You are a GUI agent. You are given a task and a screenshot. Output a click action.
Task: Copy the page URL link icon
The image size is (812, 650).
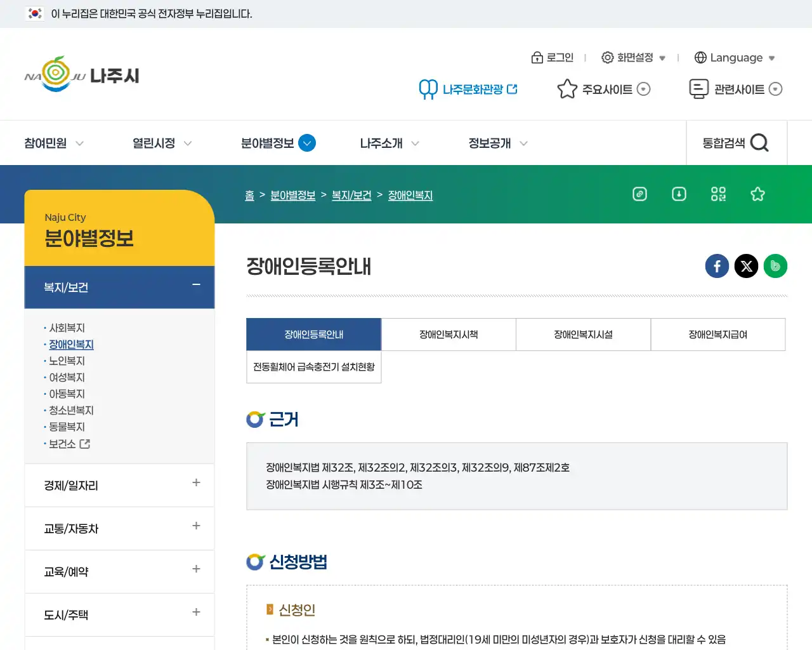639,194
